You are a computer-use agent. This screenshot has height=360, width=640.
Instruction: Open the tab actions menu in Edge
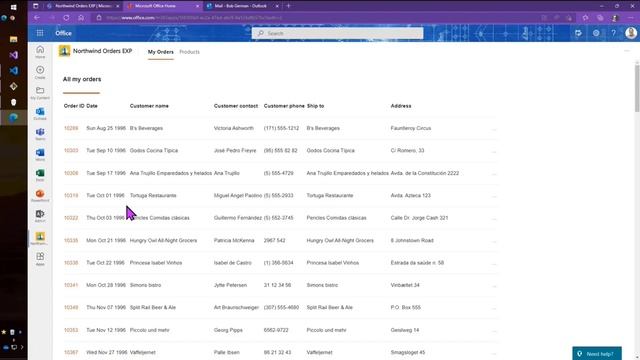36,6
